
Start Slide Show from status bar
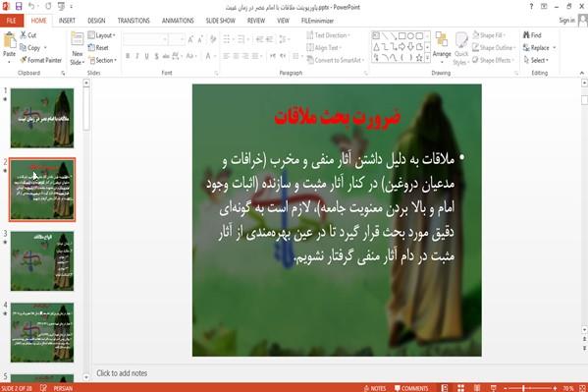pyautogui.click(x=494, y=388)
